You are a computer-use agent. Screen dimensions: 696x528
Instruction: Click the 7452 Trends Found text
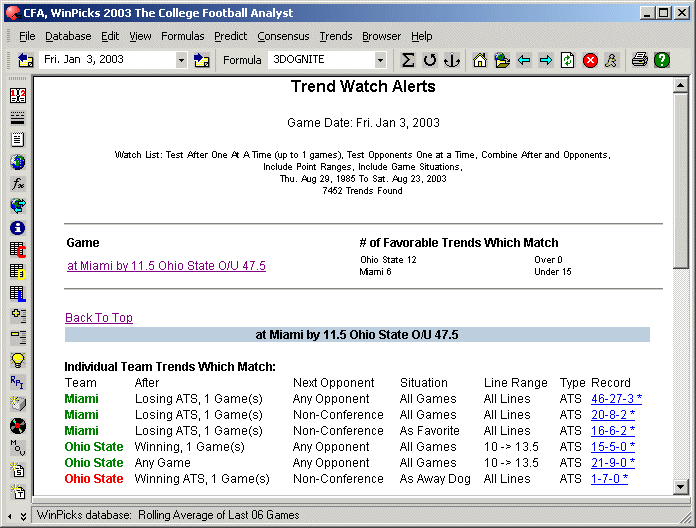pyautogui.click(x=362, y=191)
